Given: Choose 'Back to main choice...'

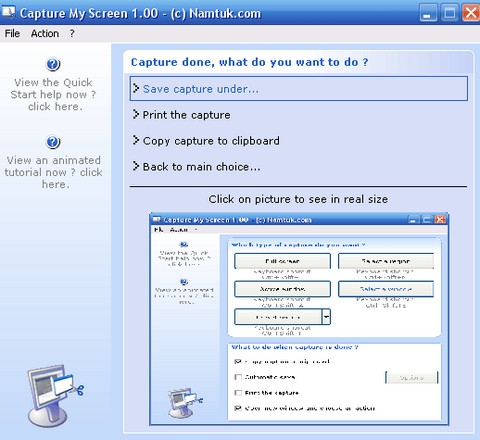Looking at the screenshot, I should (201, 166).
